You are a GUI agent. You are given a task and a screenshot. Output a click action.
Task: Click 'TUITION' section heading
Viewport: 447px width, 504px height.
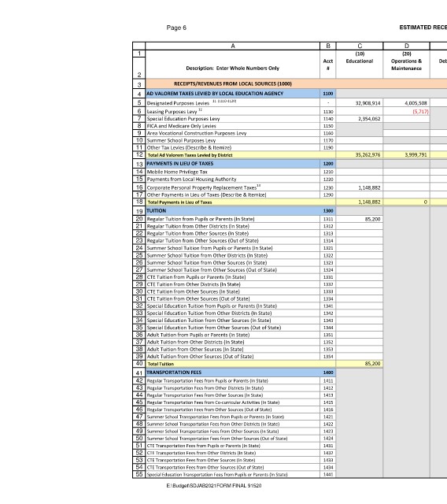(x=157, y=211)
